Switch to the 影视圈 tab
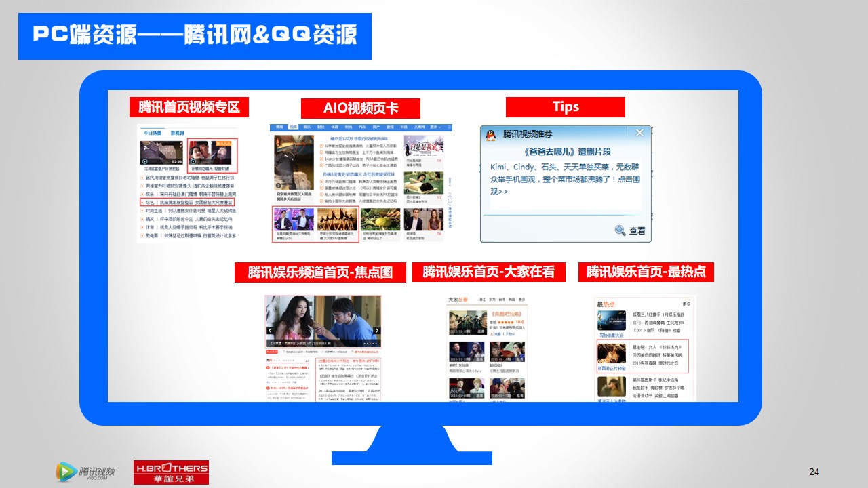The height and width of the screenshot is (488, 868). coord(177,133)
